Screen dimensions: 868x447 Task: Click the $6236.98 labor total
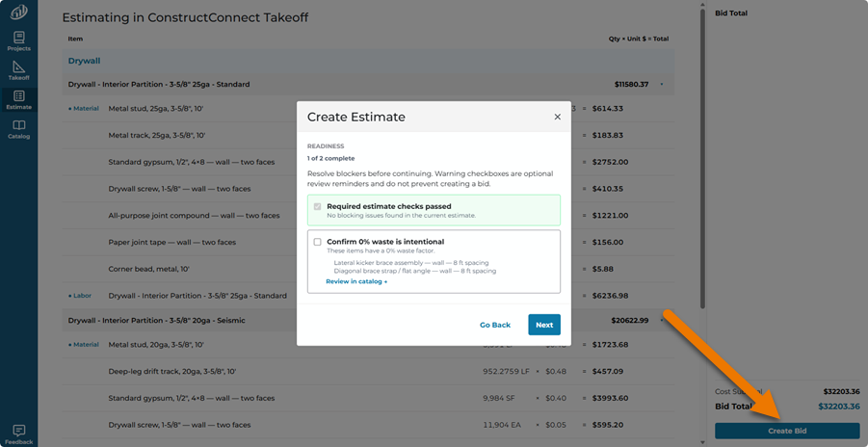(x=610, y=296)
